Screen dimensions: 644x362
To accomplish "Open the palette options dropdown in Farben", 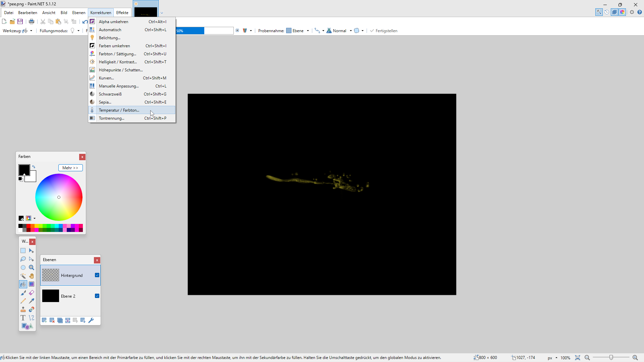I will pos(35,219).
